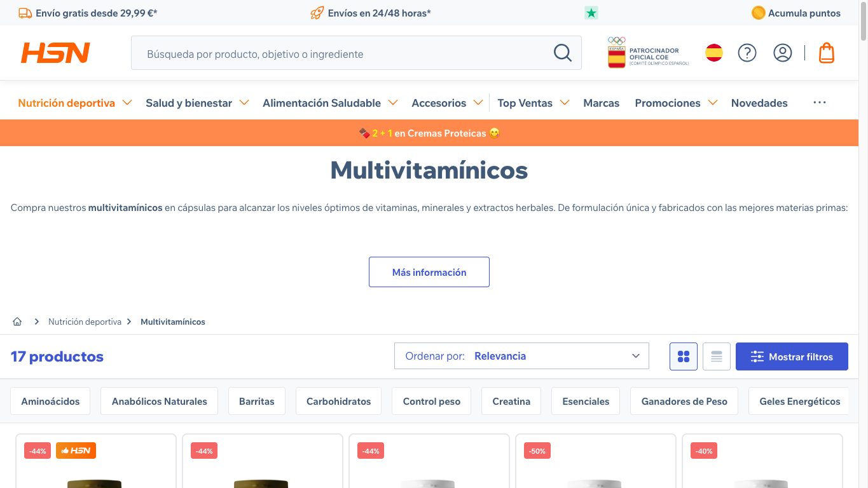Click the rocket shipping icon
This screenshot has height=488, width=868.
point(317,13)
